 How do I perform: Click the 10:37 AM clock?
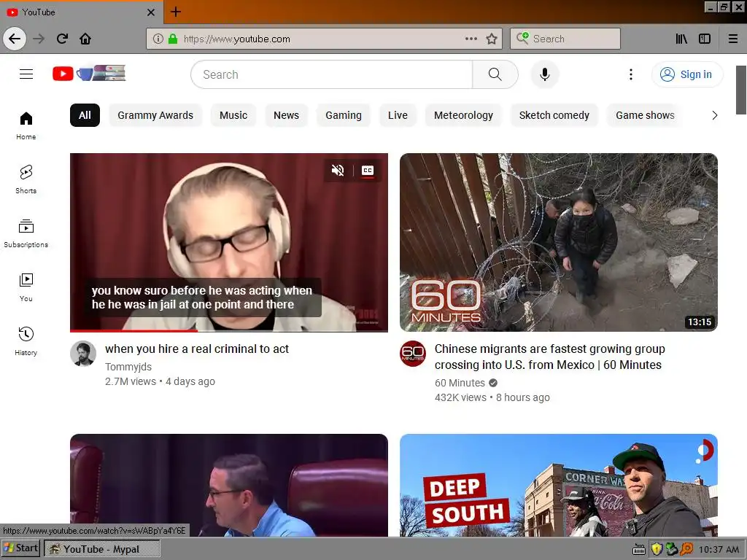[719, 550]
